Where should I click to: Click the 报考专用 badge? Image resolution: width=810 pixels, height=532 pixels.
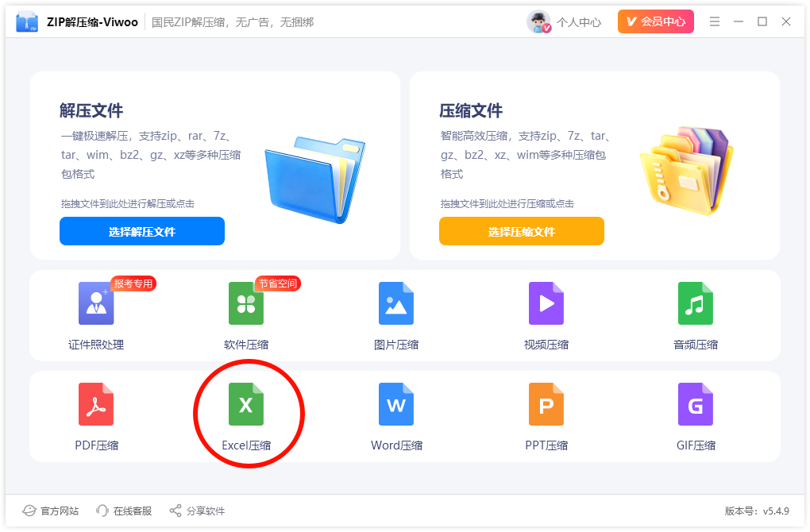click(133, 283)
